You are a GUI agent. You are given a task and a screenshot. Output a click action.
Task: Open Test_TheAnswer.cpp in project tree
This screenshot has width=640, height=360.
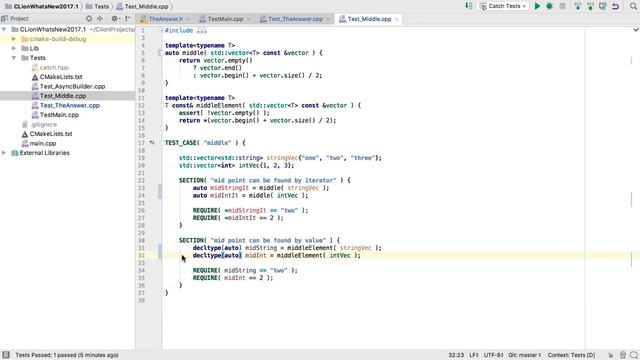pyautogui.click(x=69, y=105)
